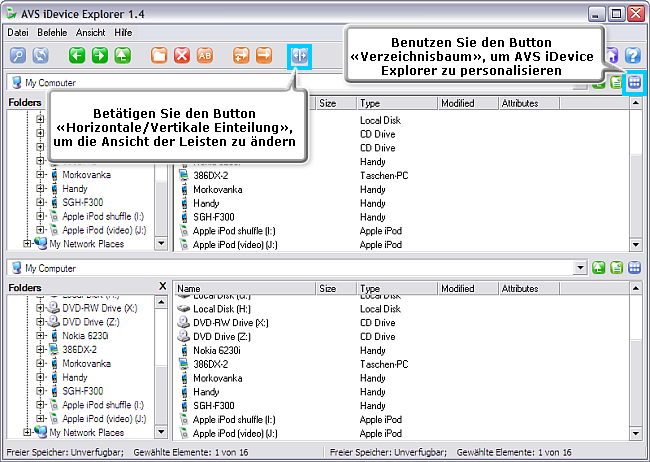This screenshot has width=650, height=462.
Task: Toggle Horizontal/Vertical split layout button
Action: (x=299, y=55)
